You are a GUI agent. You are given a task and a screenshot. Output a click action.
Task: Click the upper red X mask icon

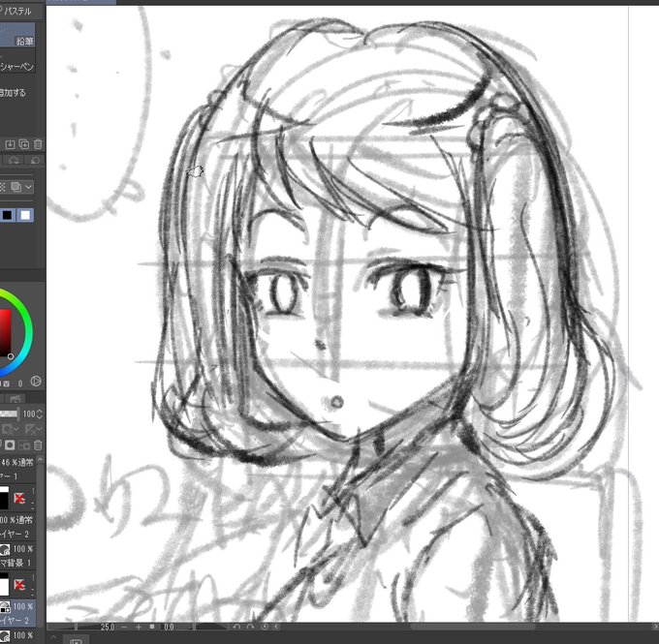point(19,498)
